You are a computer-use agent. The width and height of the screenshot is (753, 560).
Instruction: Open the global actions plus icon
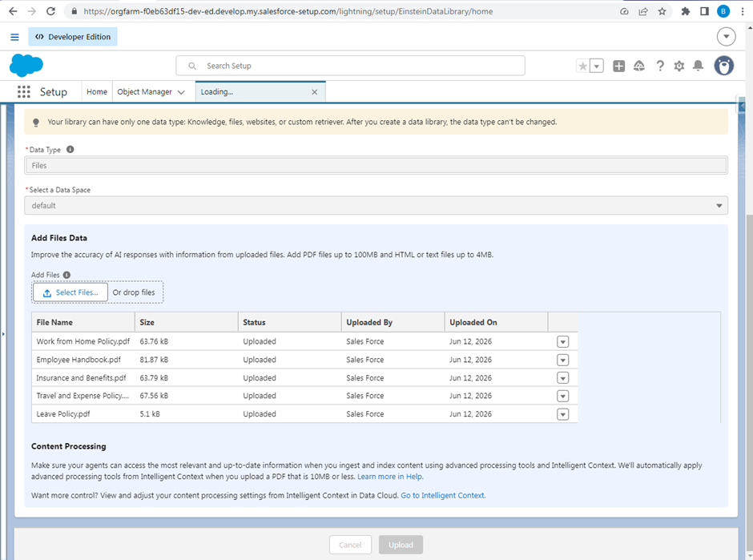(619, 66)
